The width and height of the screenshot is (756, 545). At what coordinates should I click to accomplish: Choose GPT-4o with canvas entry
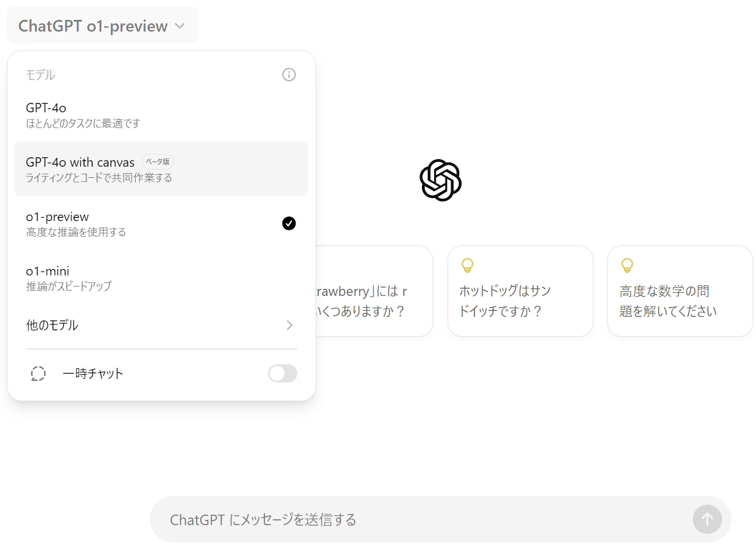coord(161,169)
